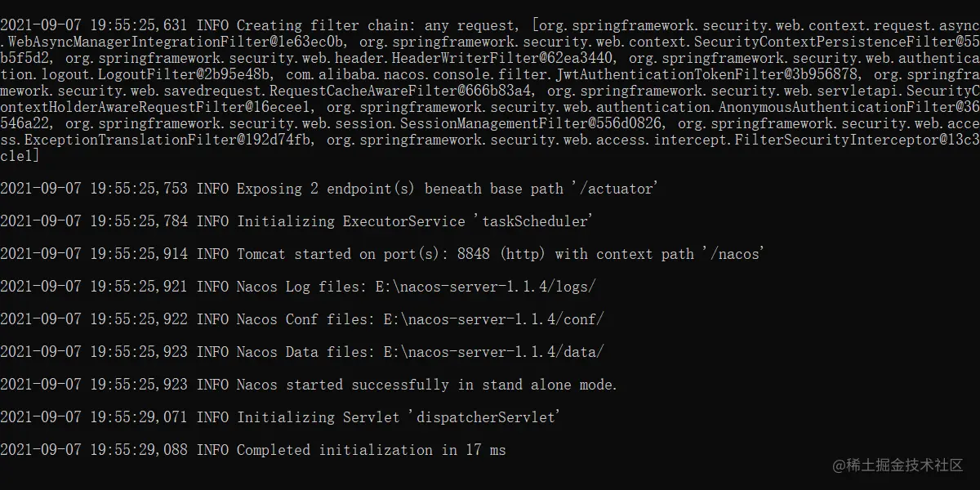This screenshot has width=980, height=490.
Task: Click the 'Completed initialization in 17 ms' line
Action: [372, 450]
